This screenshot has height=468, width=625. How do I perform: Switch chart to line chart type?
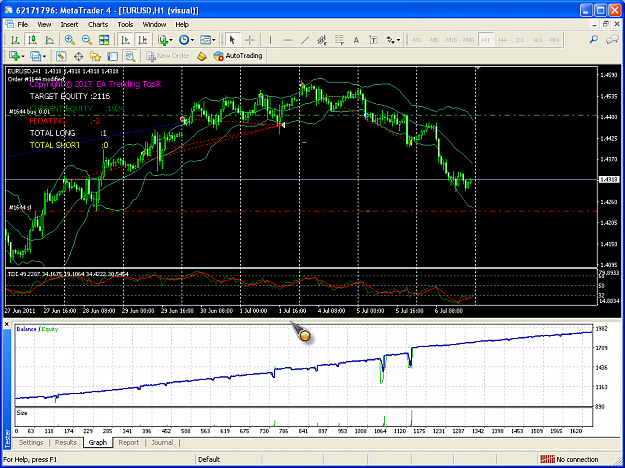49,40
